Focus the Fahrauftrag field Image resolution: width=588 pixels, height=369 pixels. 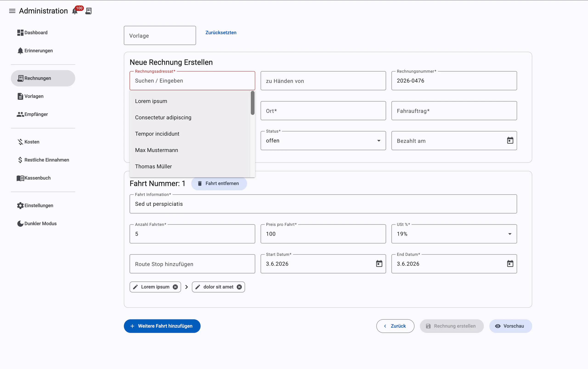(454, 111)
